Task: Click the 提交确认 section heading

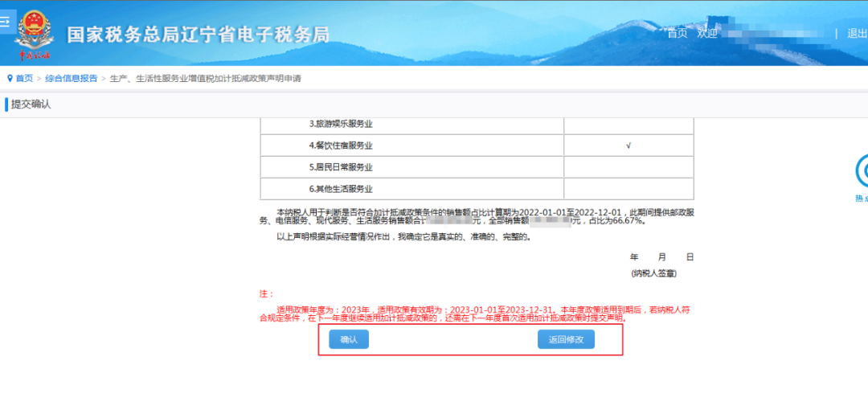Action: pyautogui.click(x=31, y=105)
